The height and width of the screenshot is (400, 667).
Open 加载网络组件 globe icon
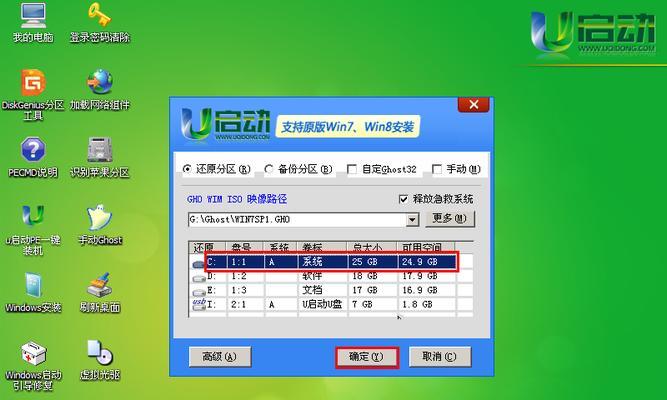[x=100, y=89]
